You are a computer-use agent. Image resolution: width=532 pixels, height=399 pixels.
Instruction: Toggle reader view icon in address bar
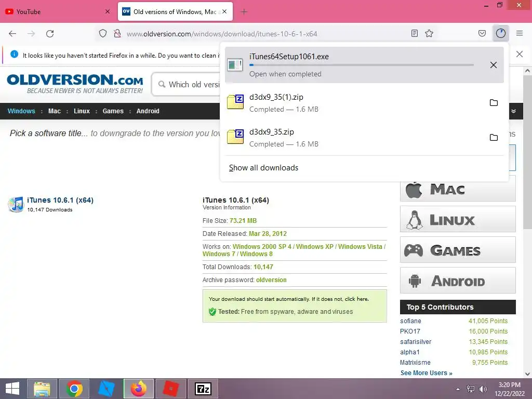pos(414,33)
